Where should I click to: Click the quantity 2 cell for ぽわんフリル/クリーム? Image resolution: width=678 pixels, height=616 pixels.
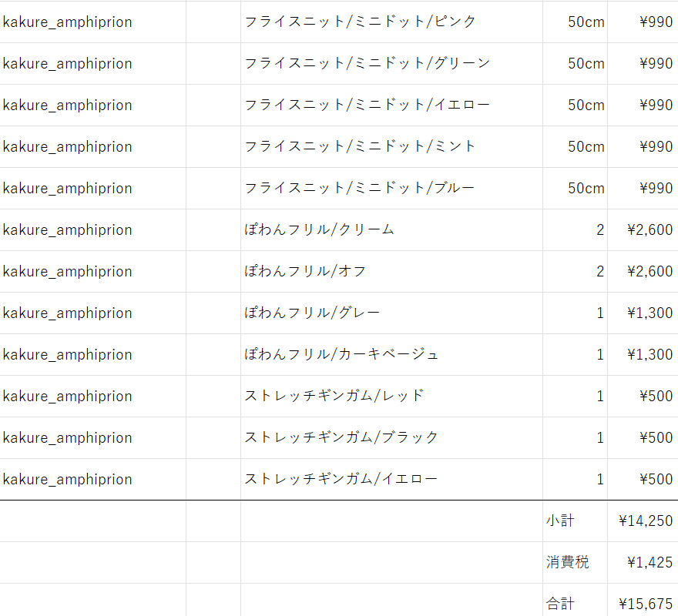coord(575,229)
